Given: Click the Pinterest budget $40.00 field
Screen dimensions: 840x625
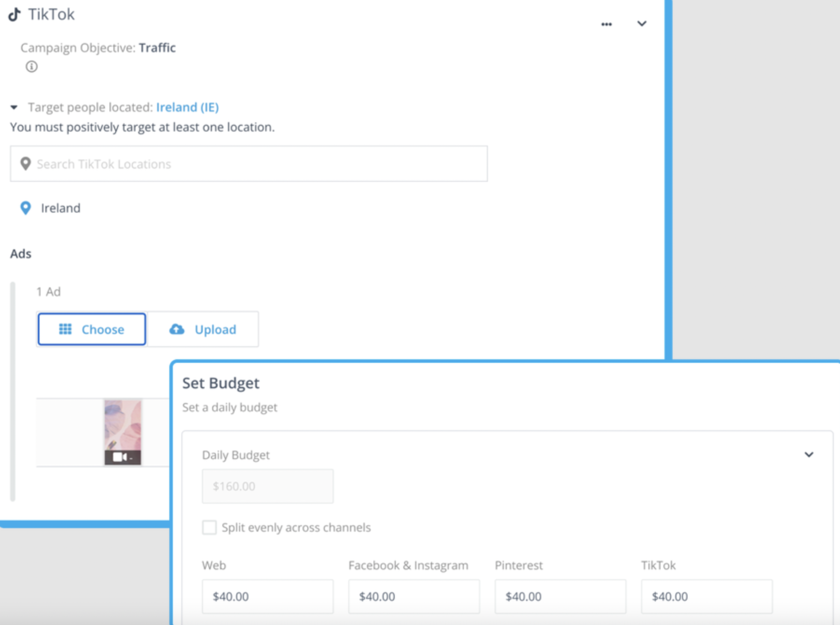Looking at the screenshot, I should tap(560, 597).
